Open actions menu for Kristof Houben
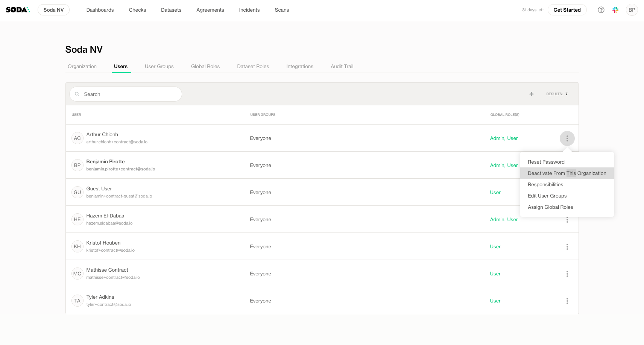 (x=567, y=247)
